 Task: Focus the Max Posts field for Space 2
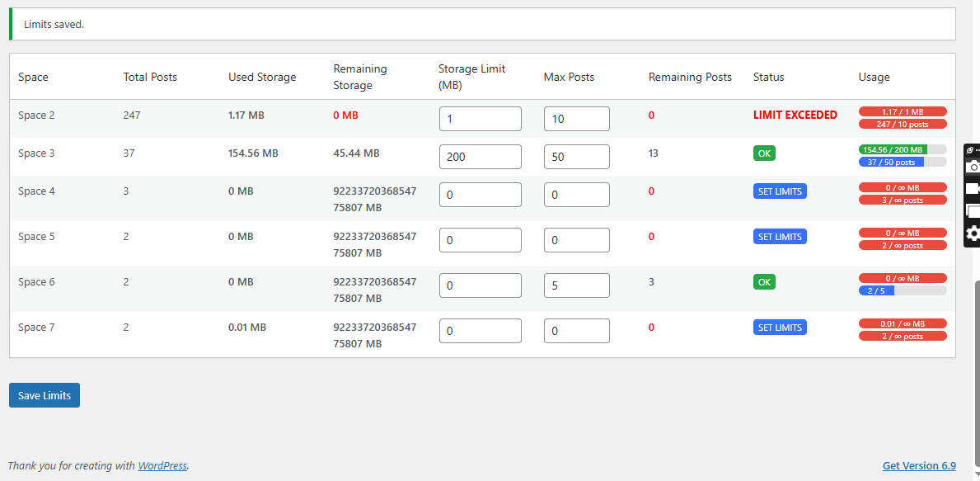[576, 119]
